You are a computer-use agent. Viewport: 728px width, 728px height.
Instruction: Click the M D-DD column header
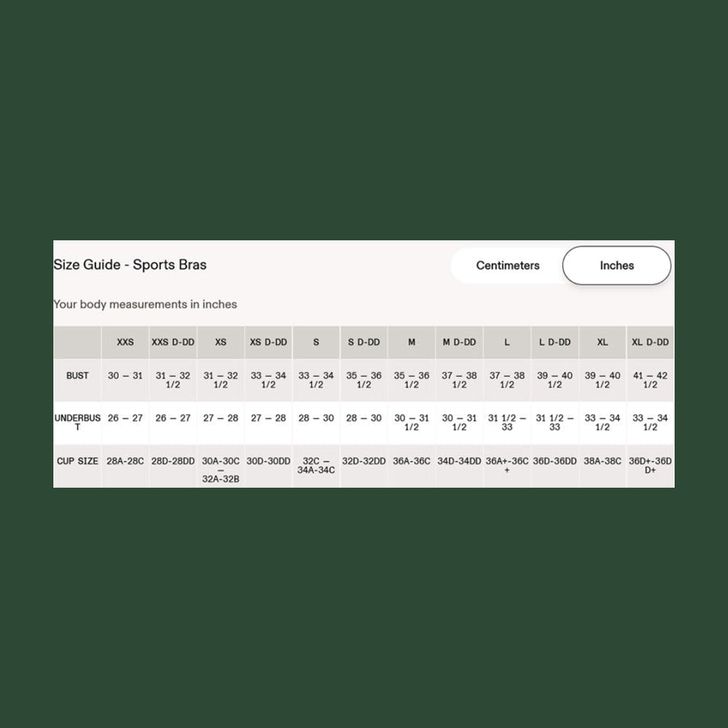pyautogui.click(x=459, y=342)
